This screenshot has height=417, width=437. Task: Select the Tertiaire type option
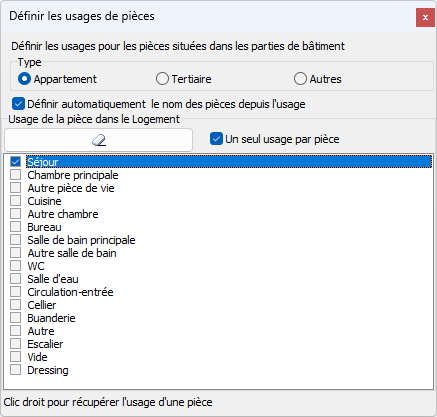point(162,79)
